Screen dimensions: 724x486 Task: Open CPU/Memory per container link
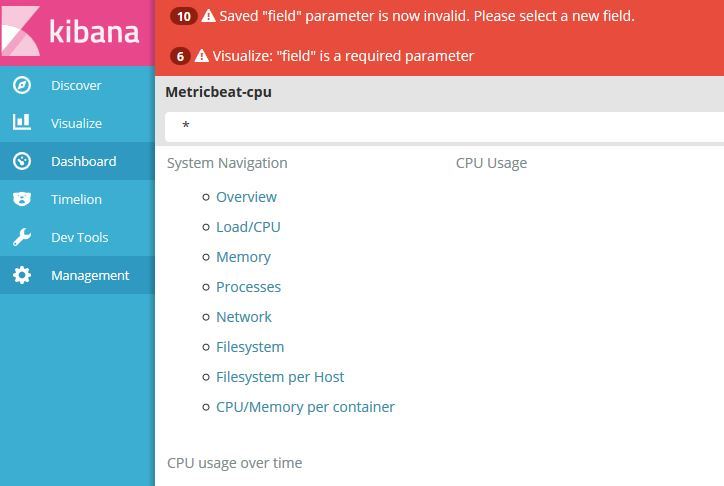pyautogui.click(x=305, y=407)
